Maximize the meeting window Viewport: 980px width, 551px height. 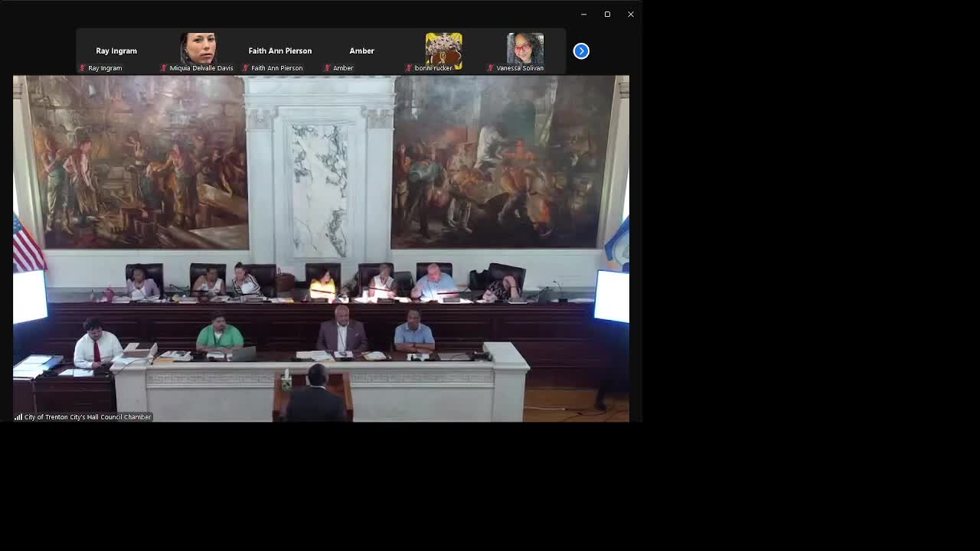[607, 15]
